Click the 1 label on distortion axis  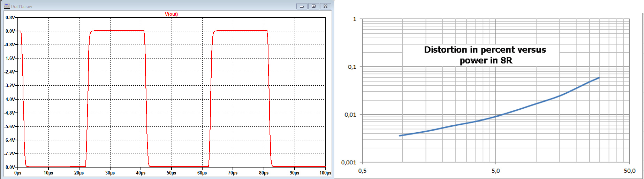355,19
